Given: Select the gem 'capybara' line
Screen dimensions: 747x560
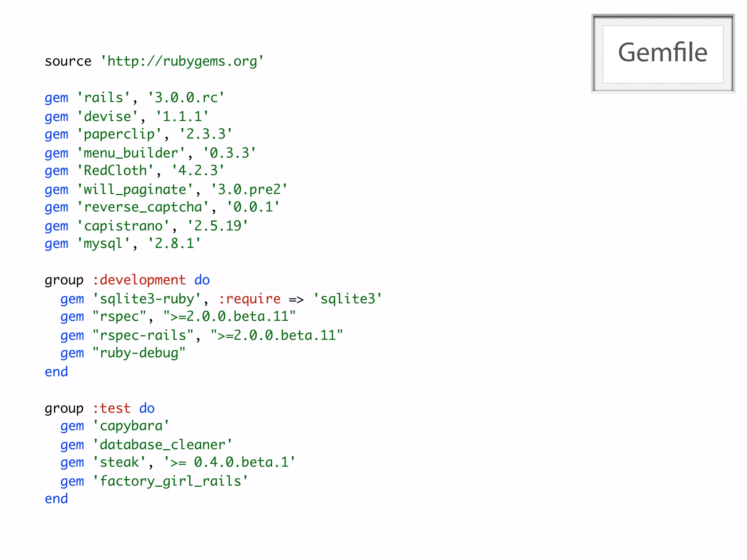Looking at the screenshot, I should [115, 426].
